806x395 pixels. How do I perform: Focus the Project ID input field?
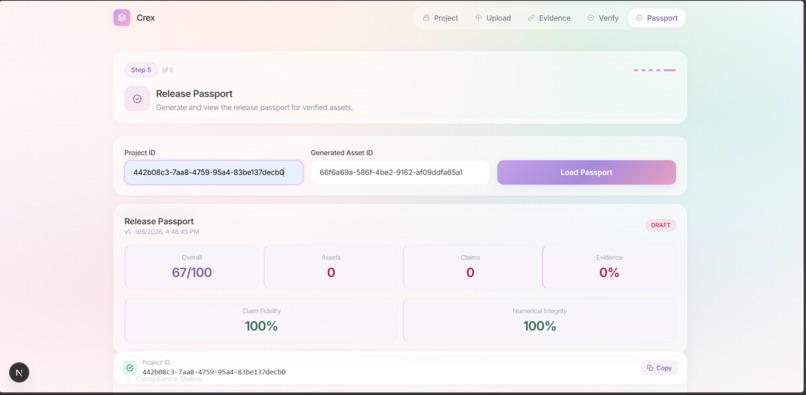click(214, 172)
